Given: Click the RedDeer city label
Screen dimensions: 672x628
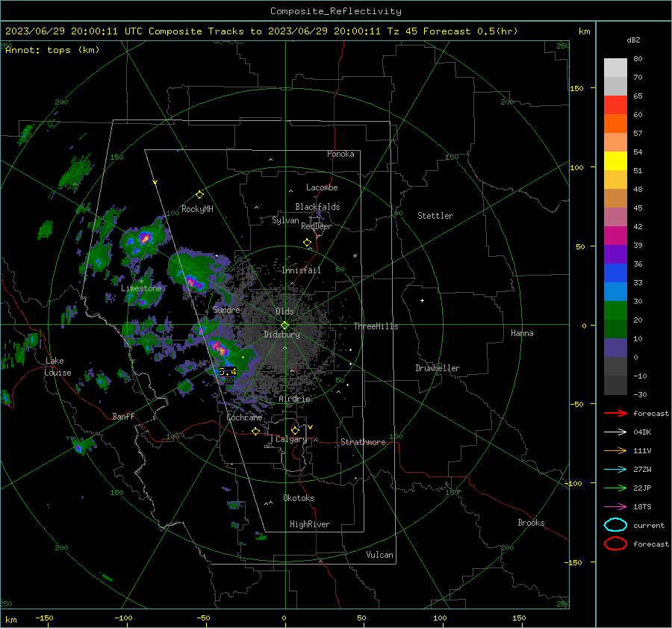Looking at the screenshot, I should (317, 226).
